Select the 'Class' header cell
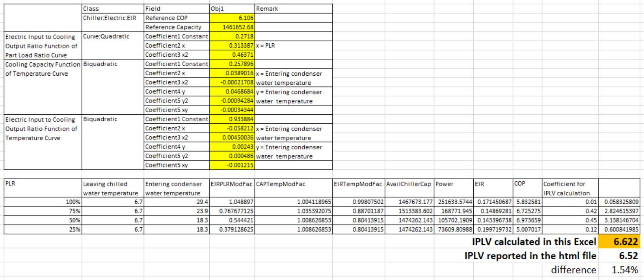 (112, 9)
